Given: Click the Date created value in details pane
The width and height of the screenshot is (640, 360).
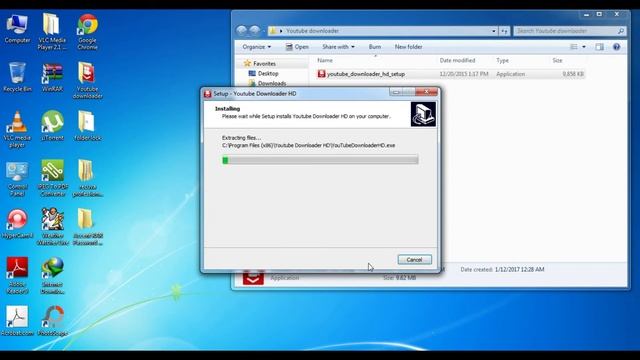Looking at the screenshot, I should 519,269.
